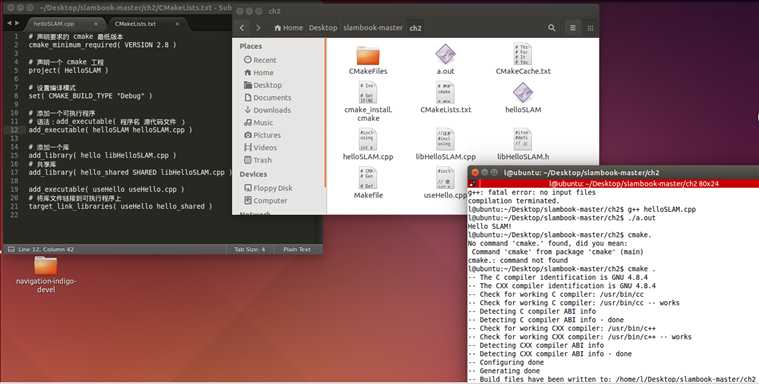Click Line 12, Column 42 status text

[x=46, y=249]
